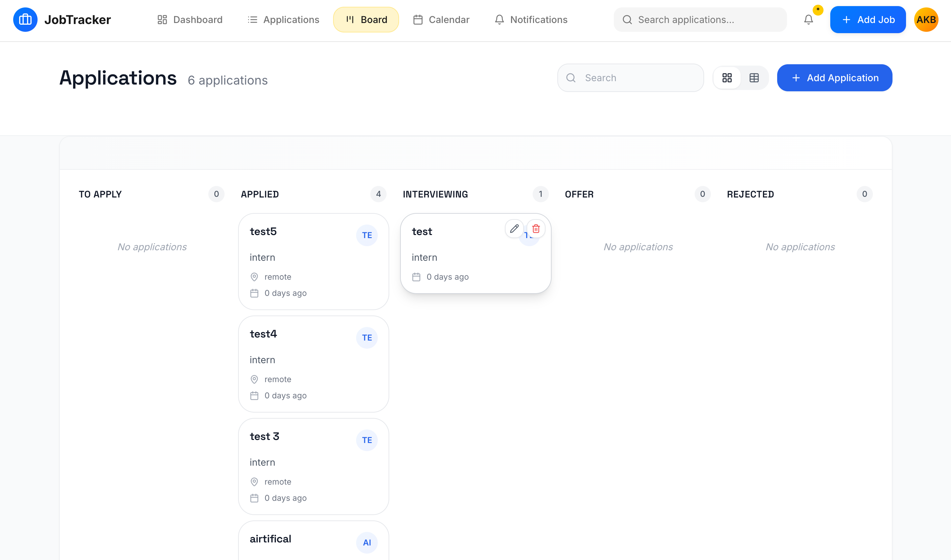Open the AKB user avatar
This screenshot has width=951, height=560.
point(926,20)
